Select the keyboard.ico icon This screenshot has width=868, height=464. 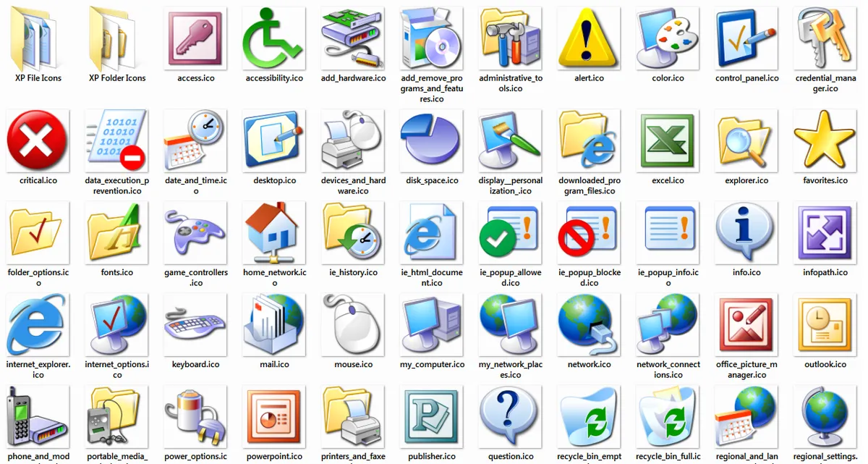[196, 325]
